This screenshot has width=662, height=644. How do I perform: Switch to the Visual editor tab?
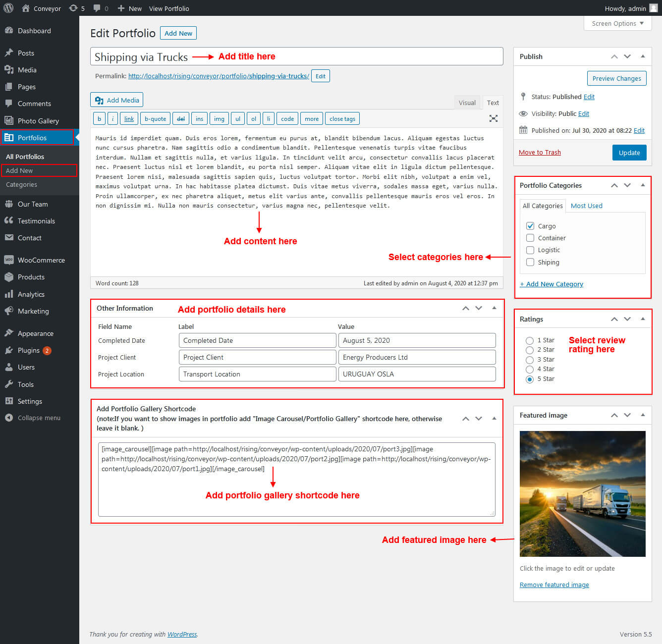pyautogui.click(x=467, y=103)
